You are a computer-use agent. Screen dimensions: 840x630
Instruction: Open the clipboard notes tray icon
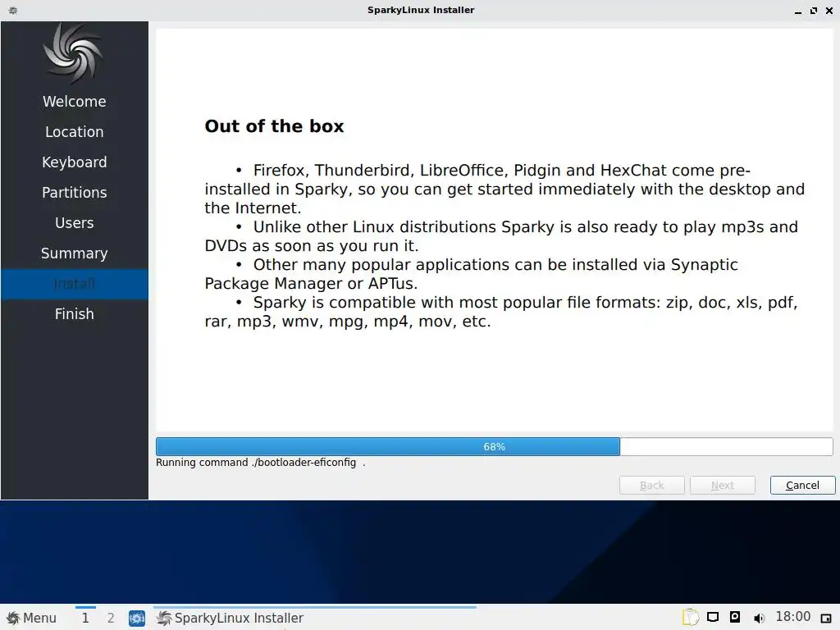pyautogui.click(x=690, y=617)
